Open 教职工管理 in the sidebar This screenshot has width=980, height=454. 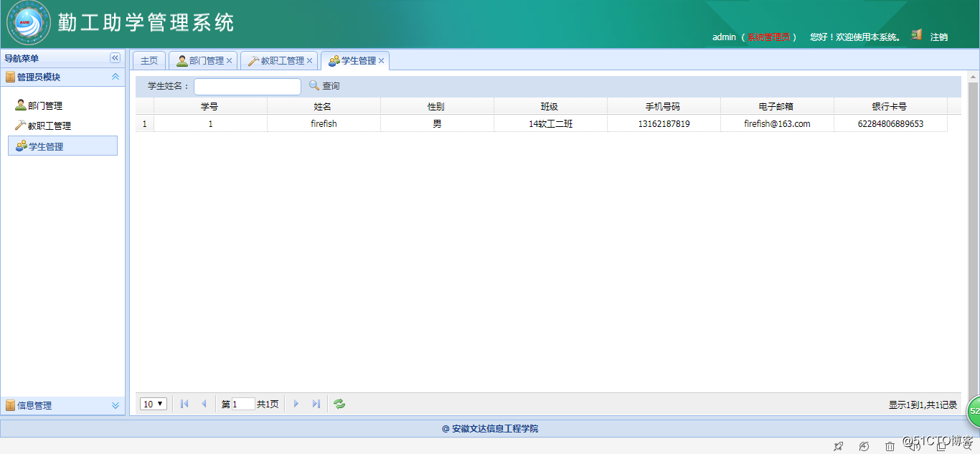pos(43,126)
